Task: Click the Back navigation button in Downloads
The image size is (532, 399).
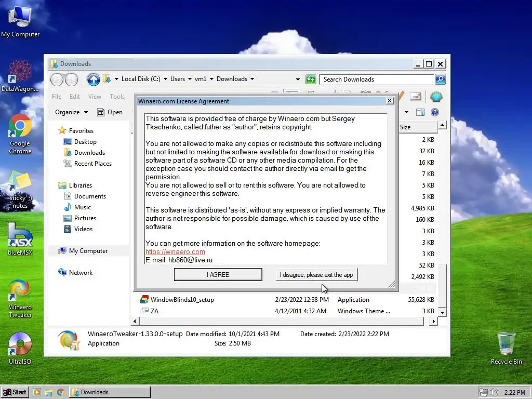Action: tap(57, 79)
